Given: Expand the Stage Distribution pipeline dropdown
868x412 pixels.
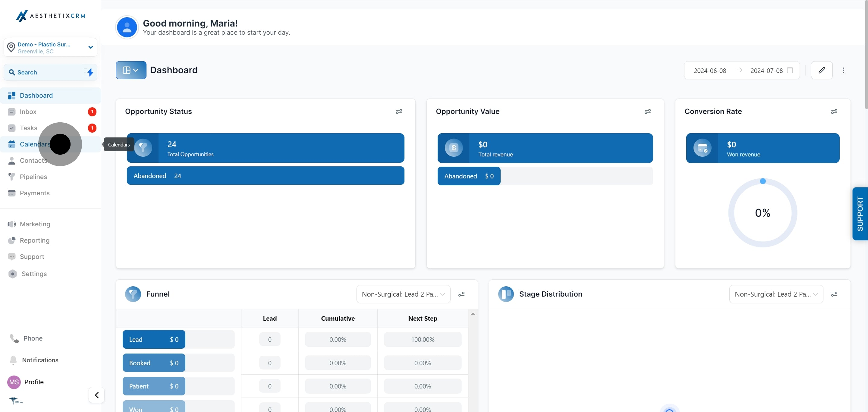Looking at the screenshot, I should (776, 294).
